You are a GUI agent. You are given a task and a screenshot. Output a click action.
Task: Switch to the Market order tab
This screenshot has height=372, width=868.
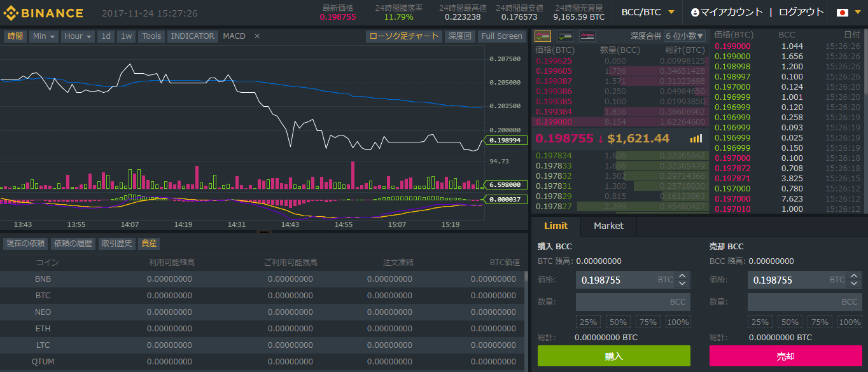coord(608,226)
